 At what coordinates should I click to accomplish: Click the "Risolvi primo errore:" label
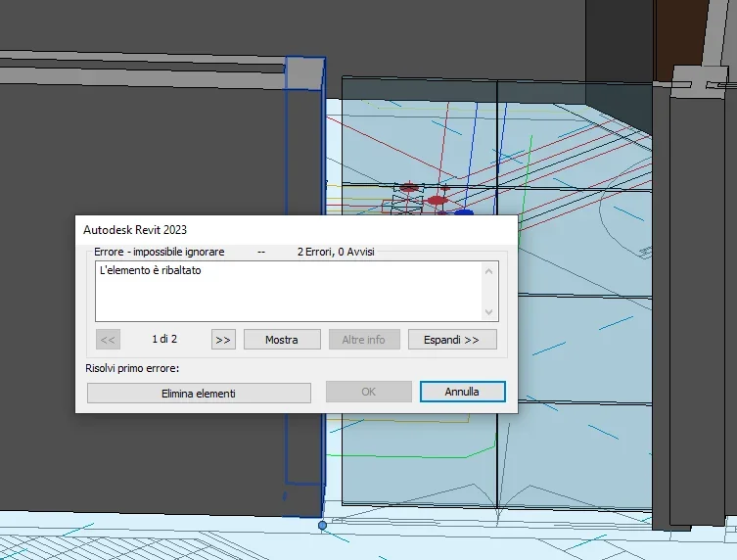point(132,369)
